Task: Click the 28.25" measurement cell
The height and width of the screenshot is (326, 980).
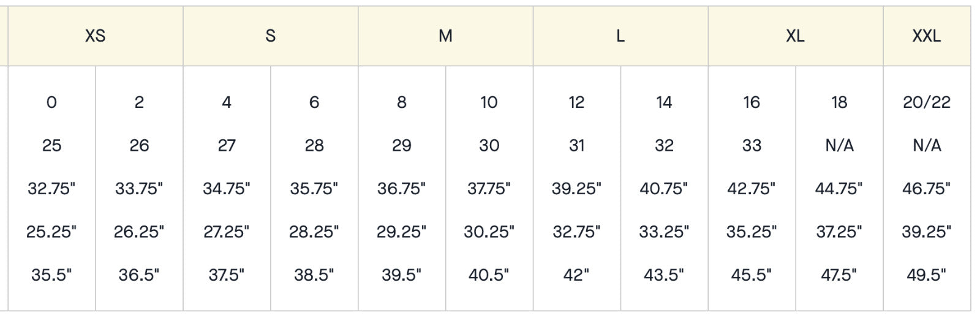Action: point(314,232)
